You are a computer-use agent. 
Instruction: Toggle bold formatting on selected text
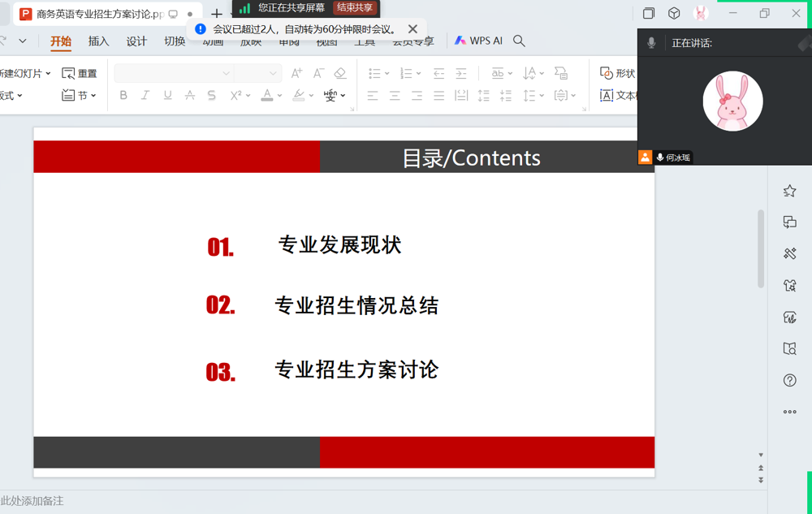[123, 95]
